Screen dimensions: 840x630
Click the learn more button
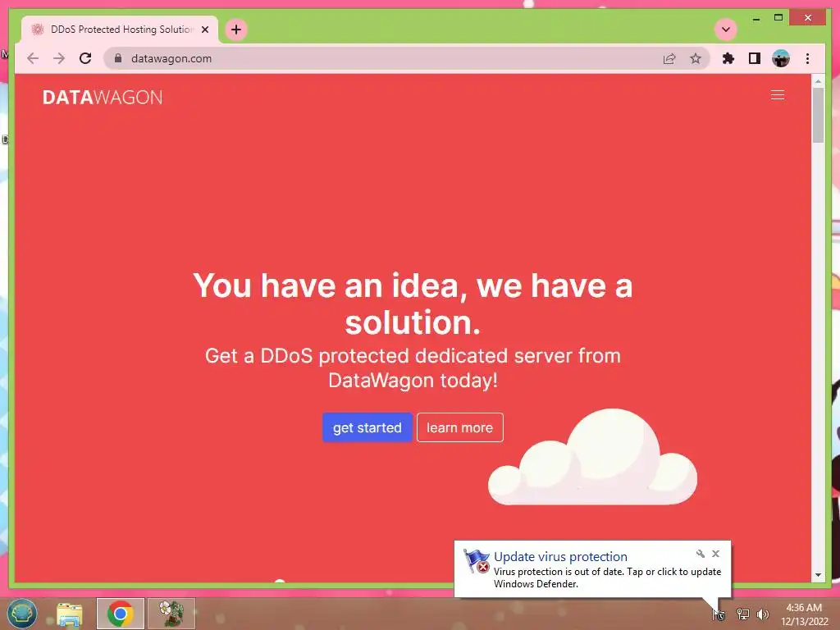click(x=459, y=427)
